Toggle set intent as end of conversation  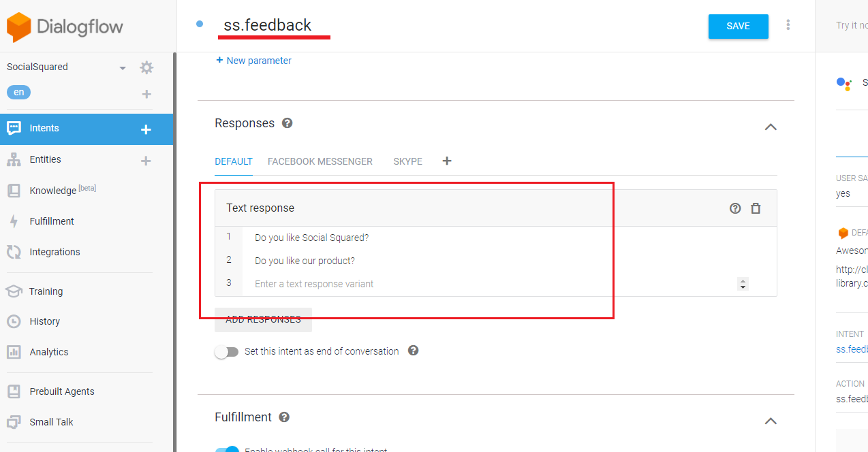coord(227,352)
